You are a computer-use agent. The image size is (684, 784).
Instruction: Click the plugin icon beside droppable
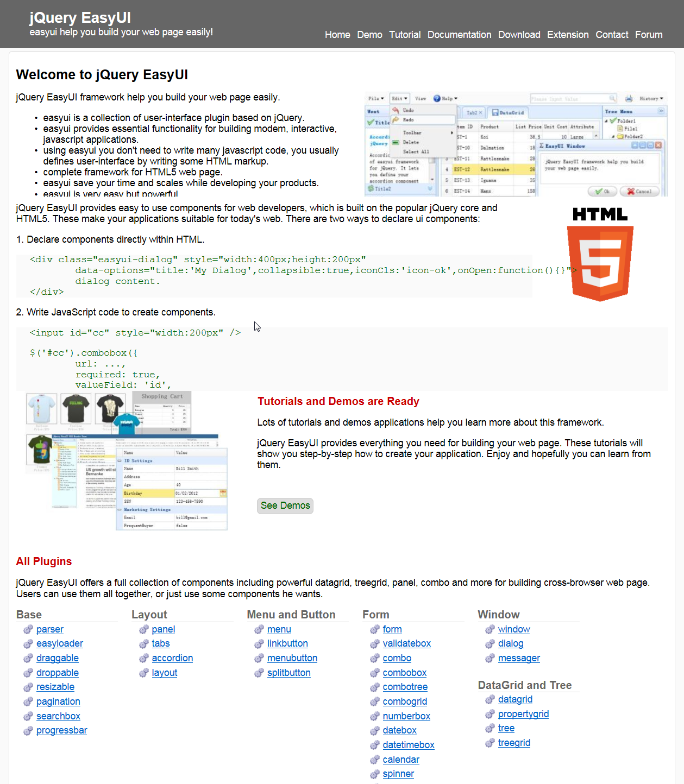(28, 673)
